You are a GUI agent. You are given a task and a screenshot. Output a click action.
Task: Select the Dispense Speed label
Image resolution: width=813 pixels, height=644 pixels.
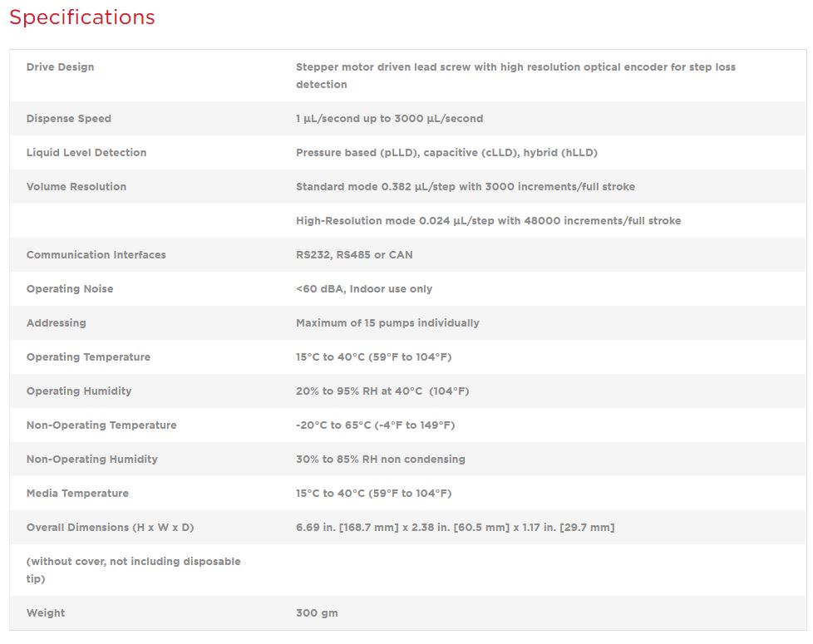coord(68,119)
